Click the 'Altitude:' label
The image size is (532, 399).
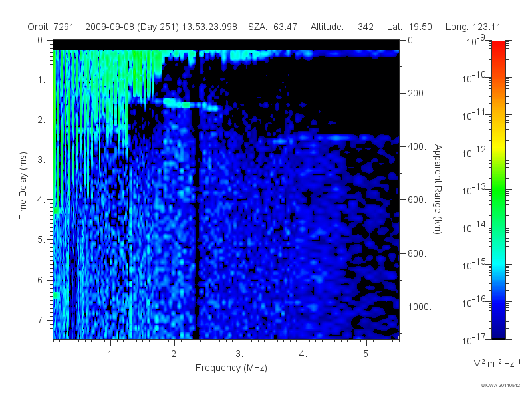coord(327,27)
